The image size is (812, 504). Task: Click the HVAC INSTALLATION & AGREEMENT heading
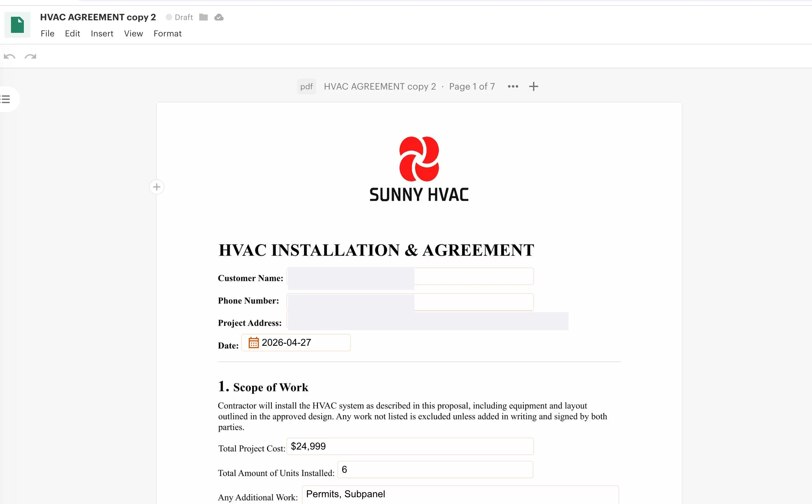(376, 250)
